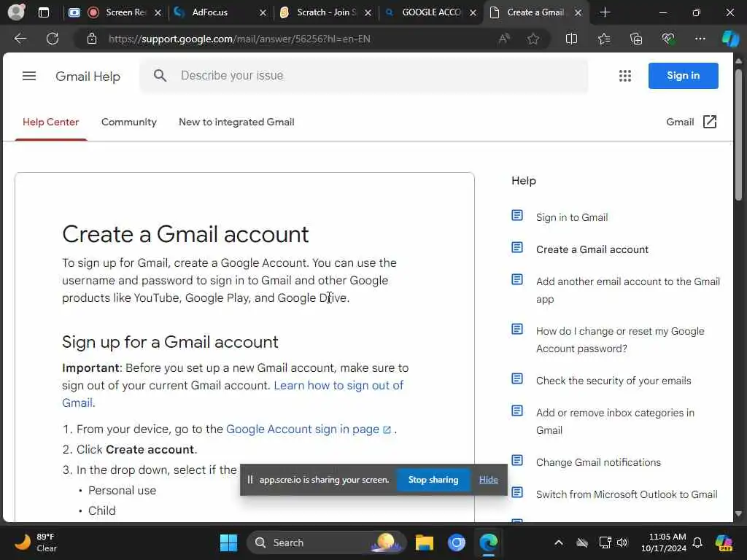Open Check the security of your emails
747x560 pixels.
pyautogui.click(x=613, y=381)
